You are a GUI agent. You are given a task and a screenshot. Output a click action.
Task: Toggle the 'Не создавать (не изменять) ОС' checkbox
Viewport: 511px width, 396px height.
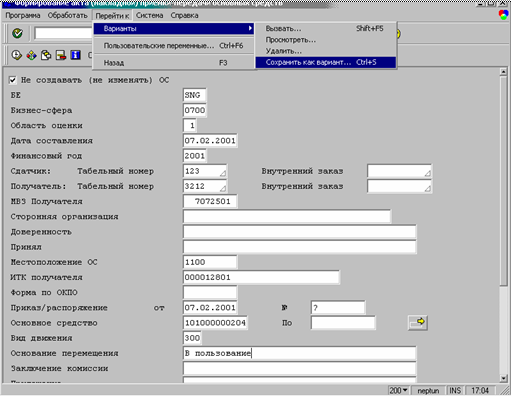pos(13,80)
